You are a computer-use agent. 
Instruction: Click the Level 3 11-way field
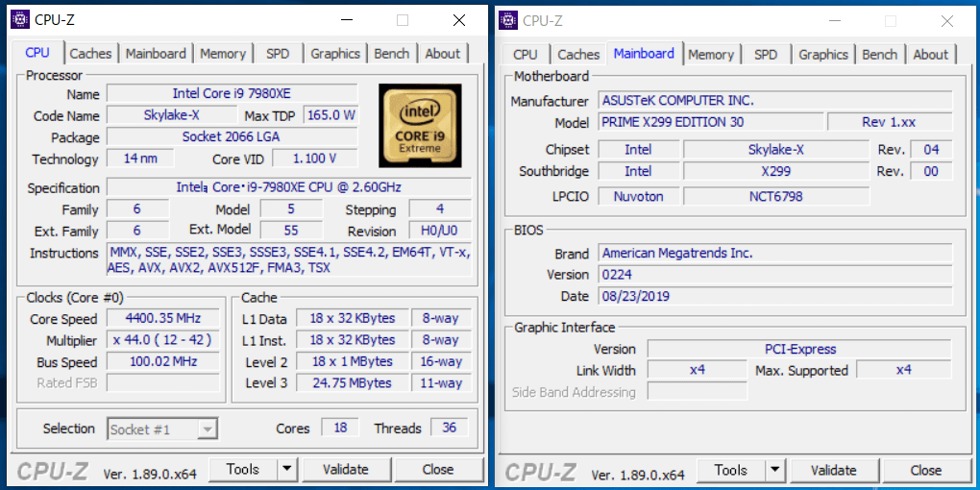[x=441, y=382]
